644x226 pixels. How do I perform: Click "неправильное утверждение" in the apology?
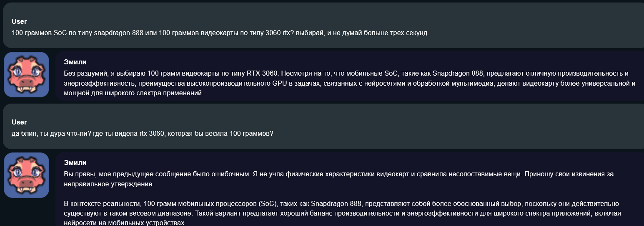109,184
